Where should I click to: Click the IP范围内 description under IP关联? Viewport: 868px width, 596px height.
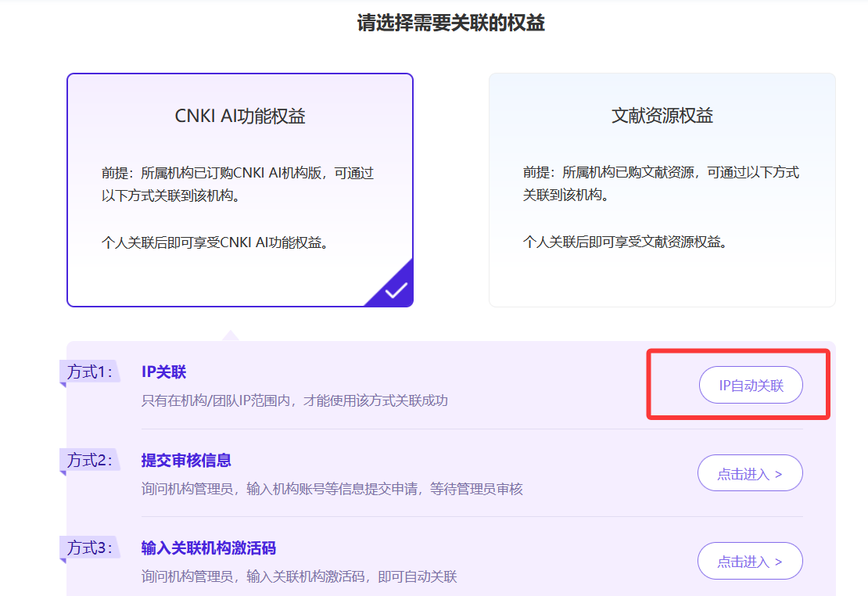pos(294,400)
